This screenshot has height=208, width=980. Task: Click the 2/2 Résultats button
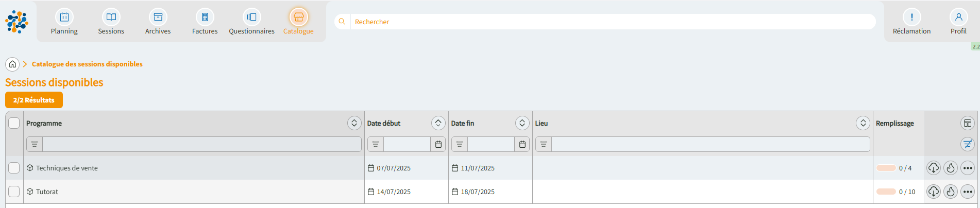tap(34, 100)
